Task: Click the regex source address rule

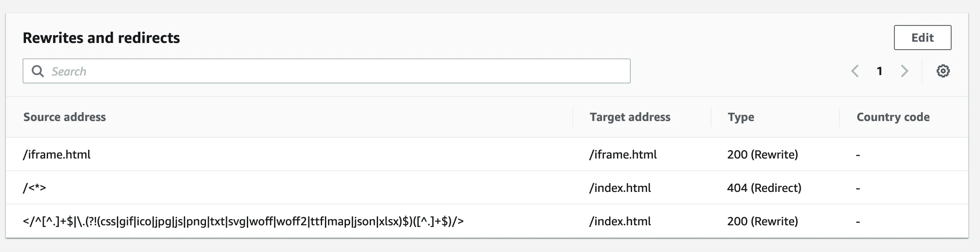Action: click(243, 221)
